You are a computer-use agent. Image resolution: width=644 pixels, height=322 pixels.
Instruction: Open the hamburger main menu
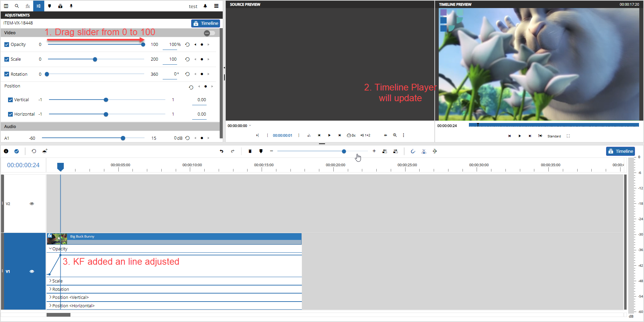point(216,6)
